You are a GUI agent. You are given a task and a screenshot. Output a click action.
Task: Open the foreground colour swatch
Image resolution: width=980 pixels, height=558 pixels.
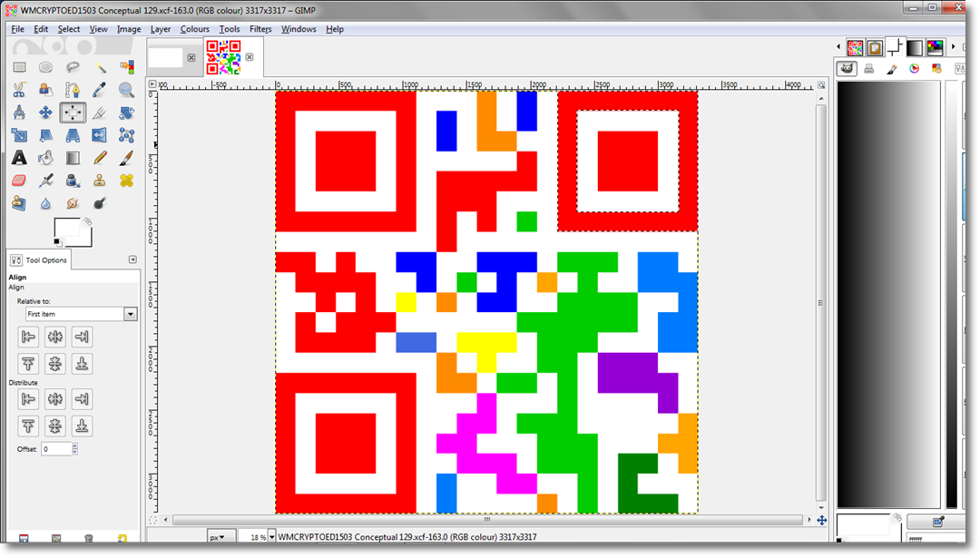(x=66, y=228)
